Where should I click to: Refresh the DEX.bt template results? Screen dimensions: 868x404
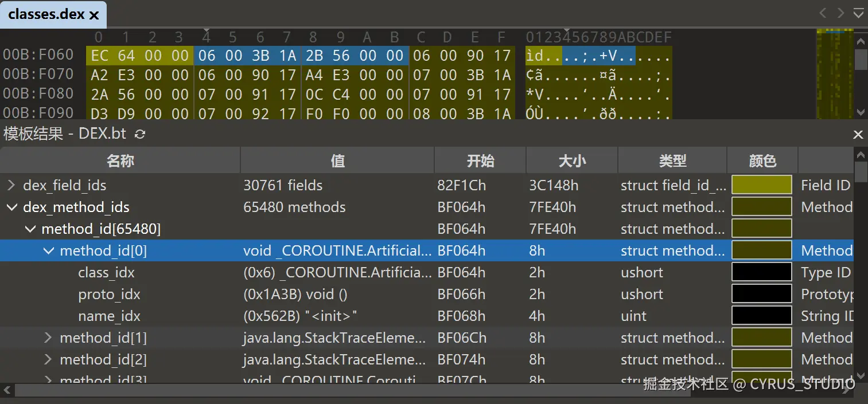pyautogui.click(x=139, y=134)
